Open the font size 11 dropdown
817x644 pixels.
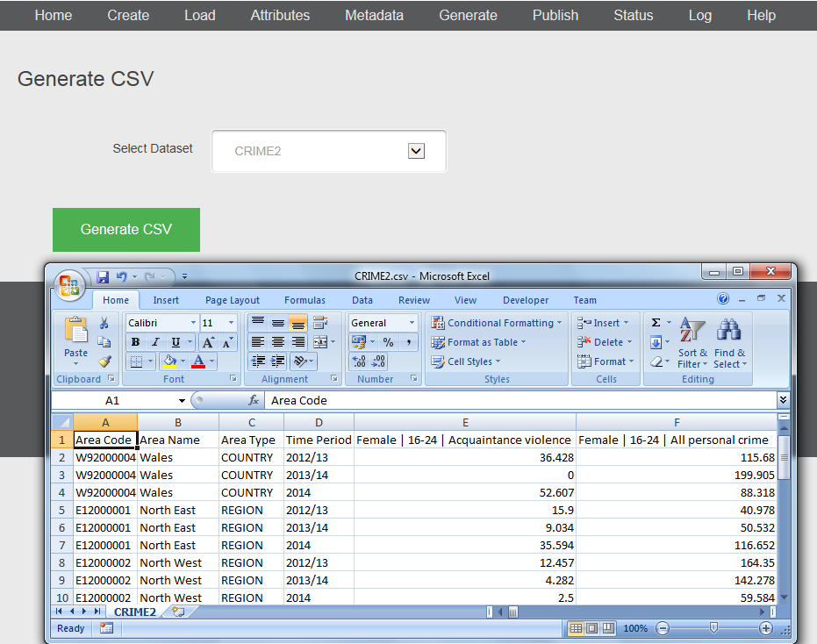pyautogui.click(x=231, y=323)
